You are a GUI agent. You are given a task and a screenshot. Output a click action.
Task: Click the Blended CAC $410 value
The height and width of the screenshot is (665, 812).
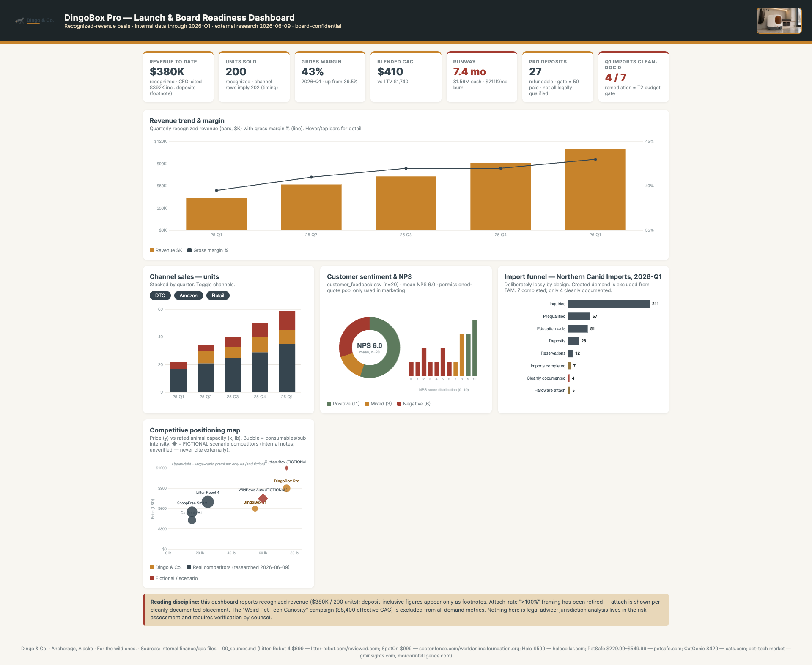[x=390, y=72]
